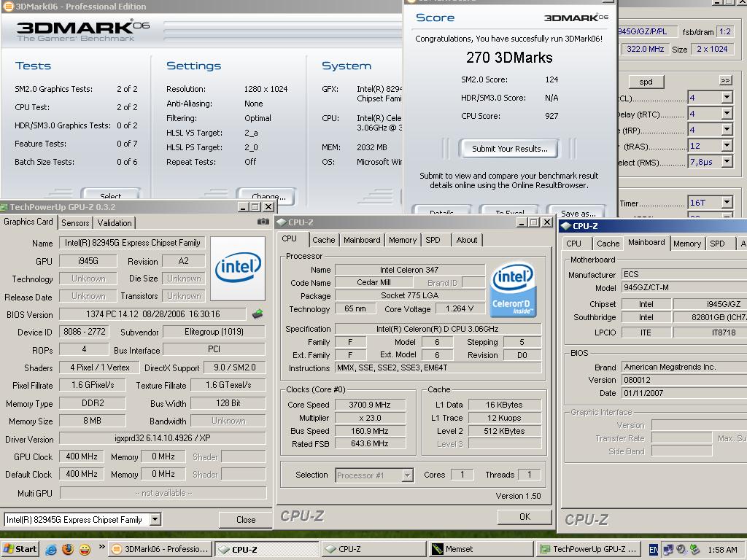This screenshot has width=747, height=560.
Task: Click the Pixel Fillrate 1.6 GPixel/s field
Action: [x=93, y=385]
